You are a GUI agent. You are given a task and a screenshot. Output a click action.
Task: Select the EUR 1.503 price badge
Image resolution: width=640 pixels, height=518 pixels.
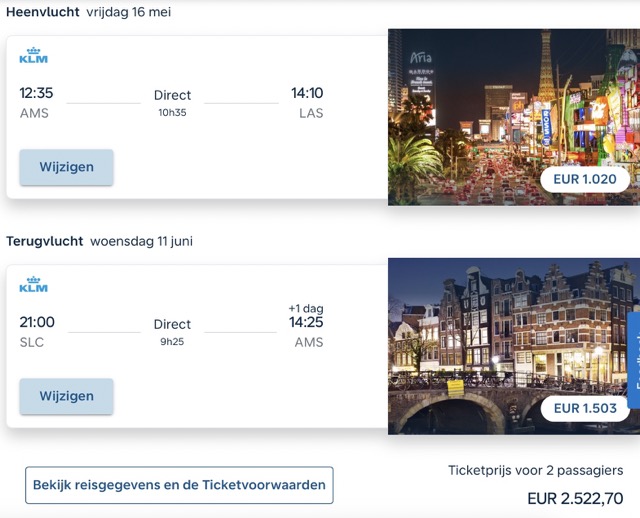coord(585,408)
